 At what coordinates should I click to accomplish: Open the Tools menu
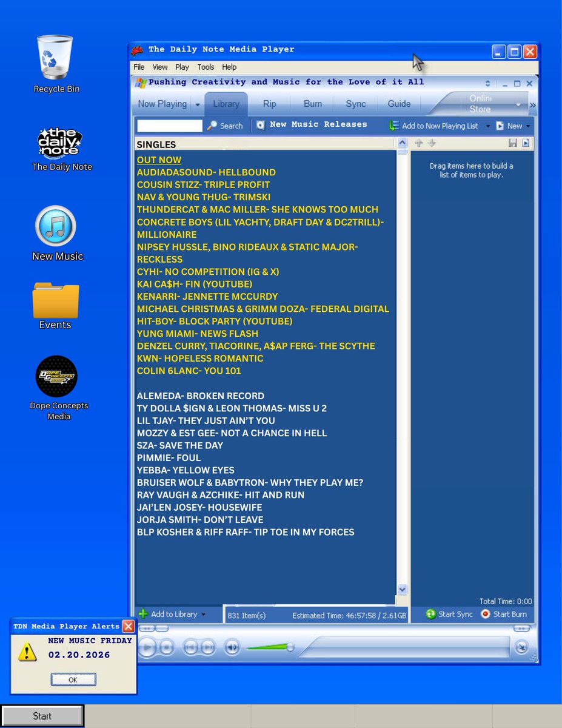206,67
